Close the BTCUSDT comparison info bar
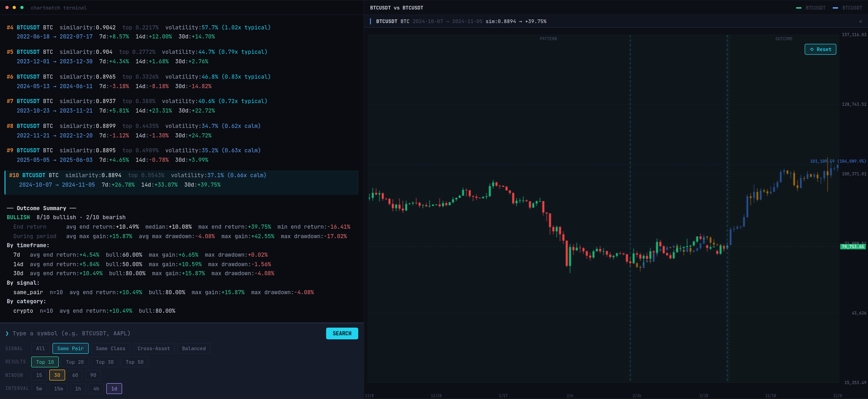This screenshot has width=868, height=399. tap(860, 22)
